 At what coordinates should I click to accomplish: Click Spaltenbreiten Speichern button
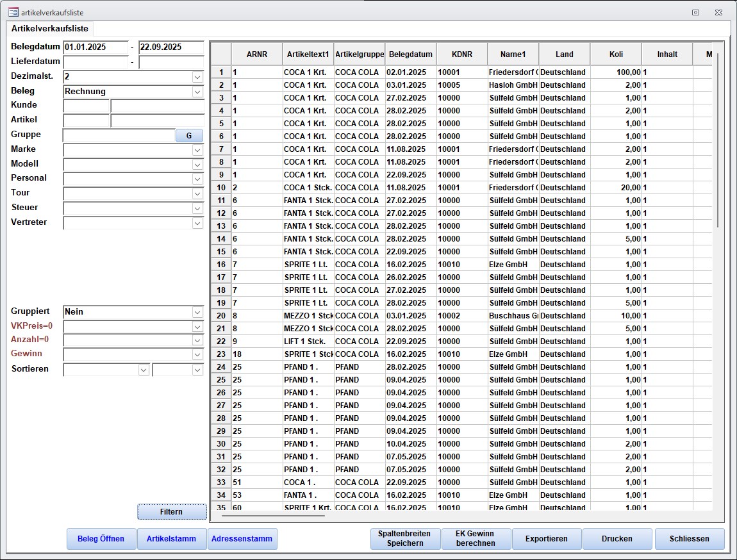coord(404,539)
